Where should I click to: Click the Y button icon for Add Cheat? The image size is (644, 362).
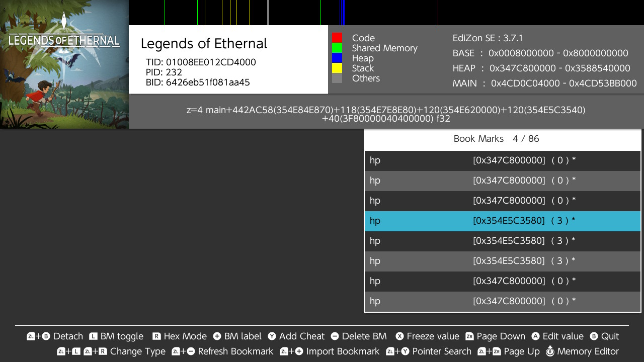[272, 336]
